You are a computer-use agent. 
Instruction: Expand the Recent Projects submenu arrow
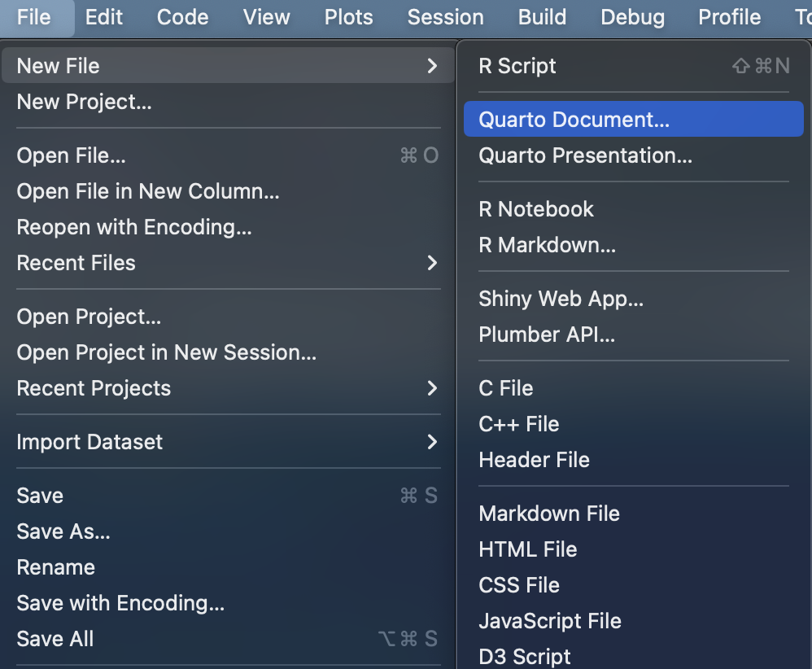432,388
